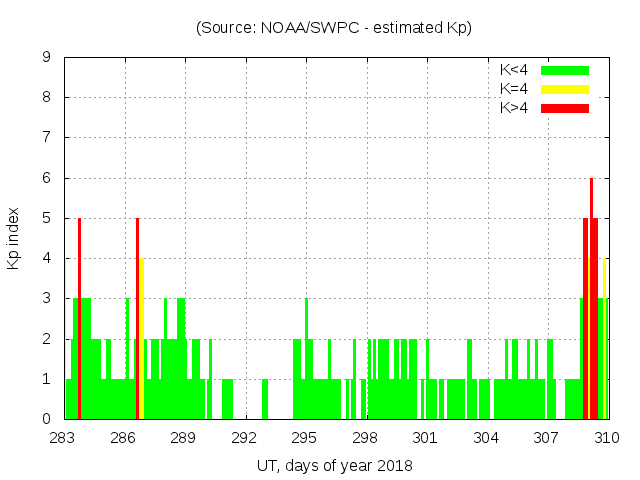The image size is (640, 480).
Task: Select the K>4 legend label text
Action: (515, 107)
